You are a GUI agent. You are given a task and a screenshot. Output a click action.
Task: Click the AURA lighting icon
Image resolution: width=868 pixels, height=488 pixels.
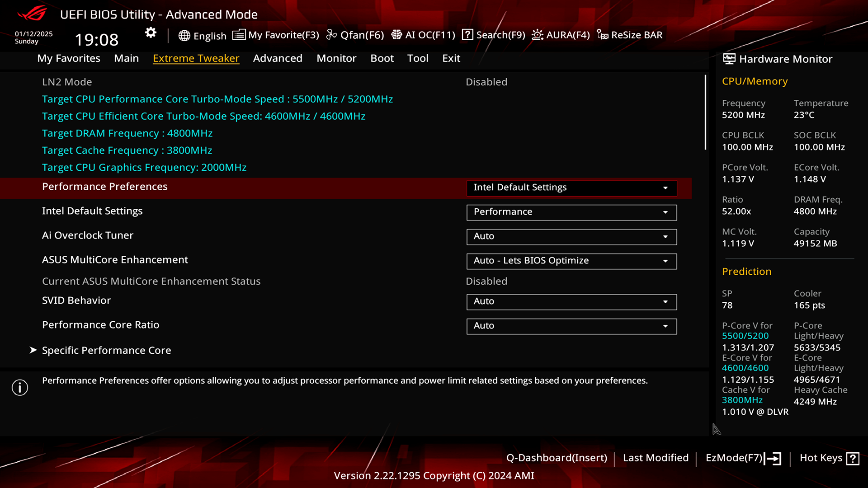pos(537,35)
